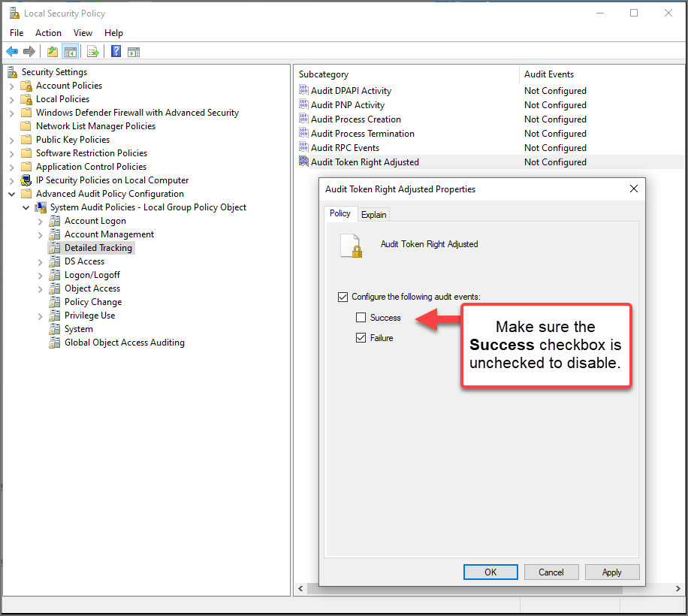Viewport: 688px width, 616px height.
Task: Expand the Account Logon tree node
Action: pyautogui.click(x=39, y=221)
